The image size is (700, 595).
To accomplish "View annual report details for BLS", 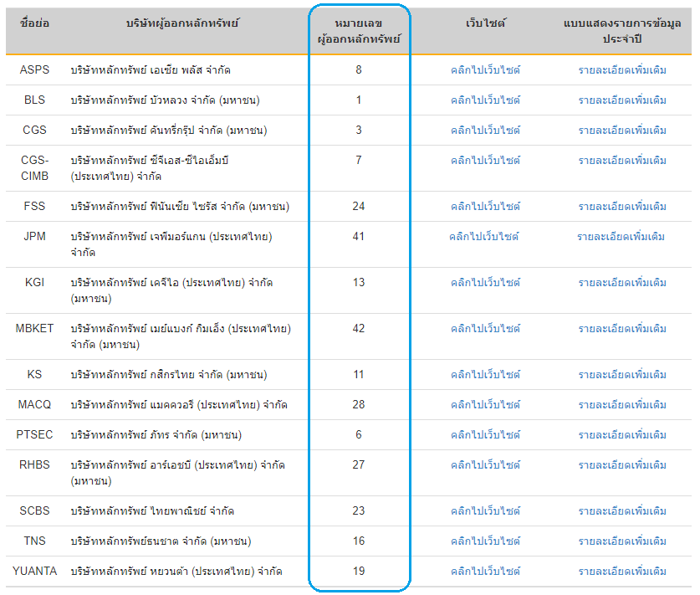I will pos(622,100).
